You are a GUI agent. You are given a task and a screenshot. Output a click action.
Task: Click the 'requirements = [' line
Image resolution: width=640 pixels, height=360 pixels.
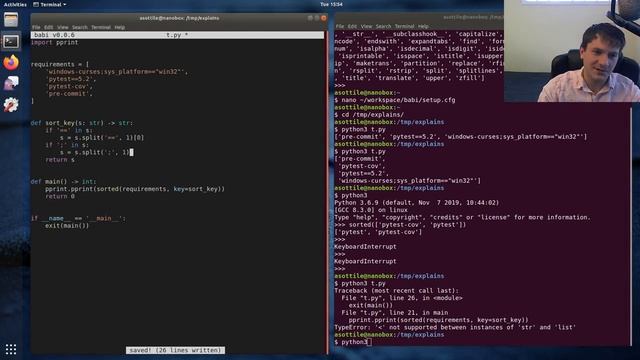pyautogui.click(x=60, y=64)
